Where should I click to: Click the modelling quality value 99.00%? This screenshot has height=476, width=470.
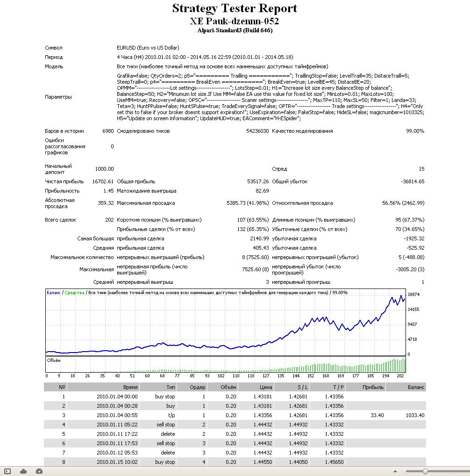click(415, 131)
